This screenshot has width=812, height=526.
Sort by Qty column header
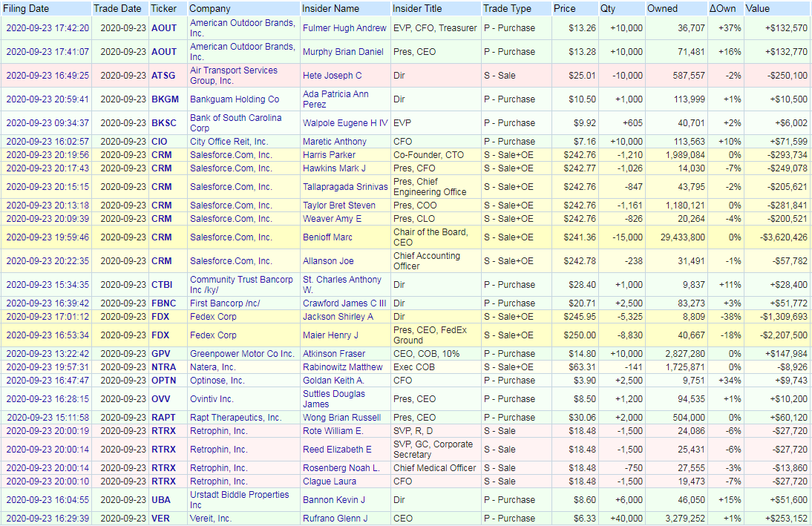(608, 8)
